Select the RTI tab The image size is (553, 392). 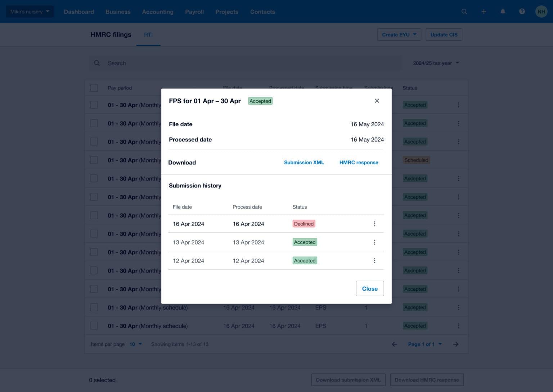148,35
